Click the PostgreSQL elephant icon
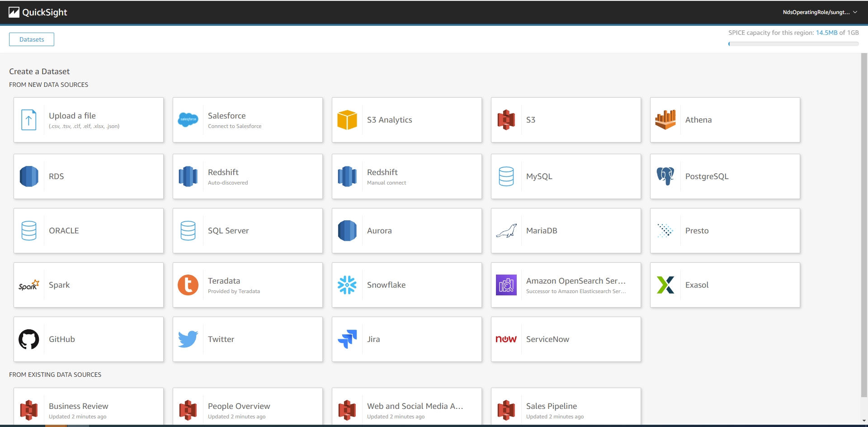Screen dimensions: 868x427 [x=665, y=176]
